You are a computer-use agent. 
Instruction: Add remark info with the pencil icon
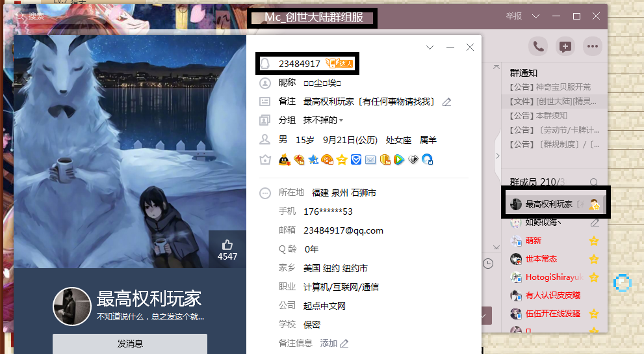[344, 344]
